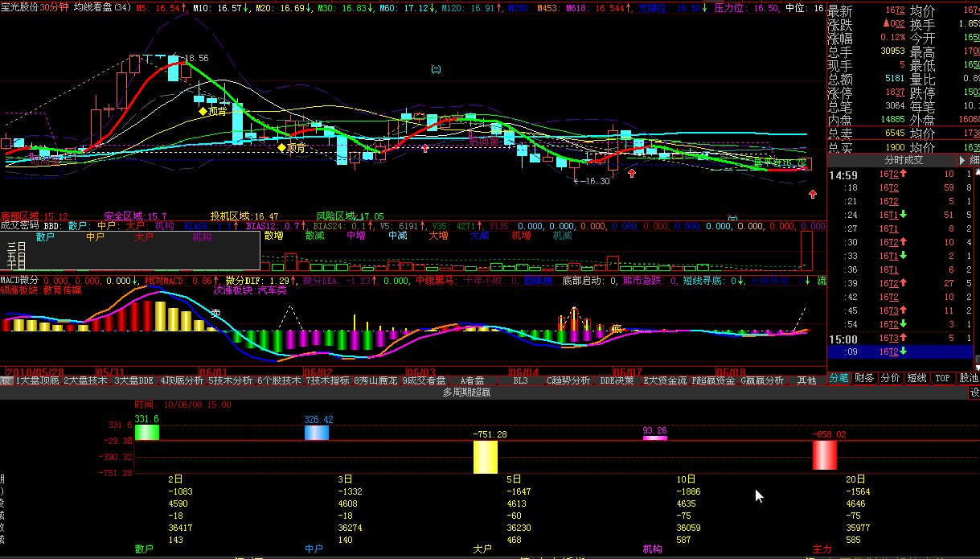Screen dimensions: 980x559
Task: Click 投机区域:16.47 label
Action: pos(244,216)
